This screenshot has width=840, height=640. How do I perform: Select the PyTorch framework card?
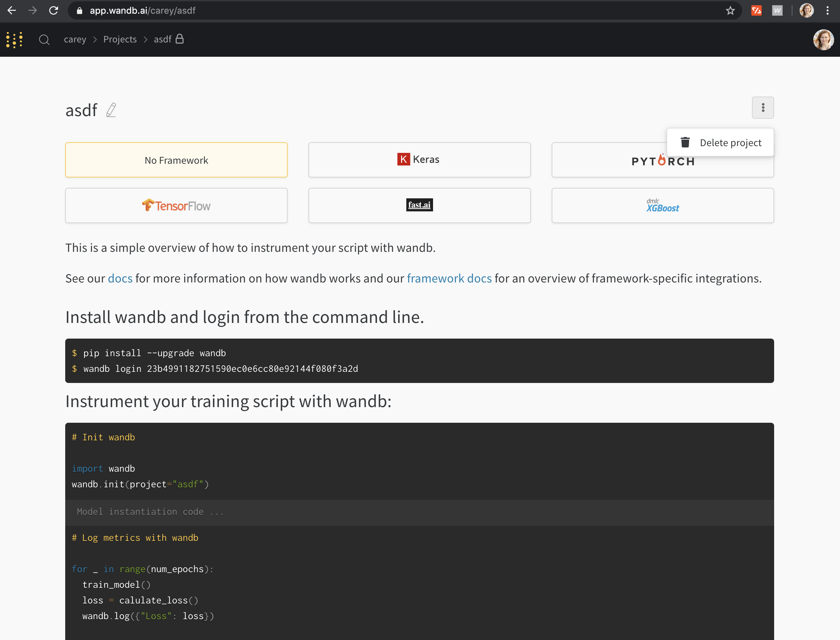click(662, 160)
